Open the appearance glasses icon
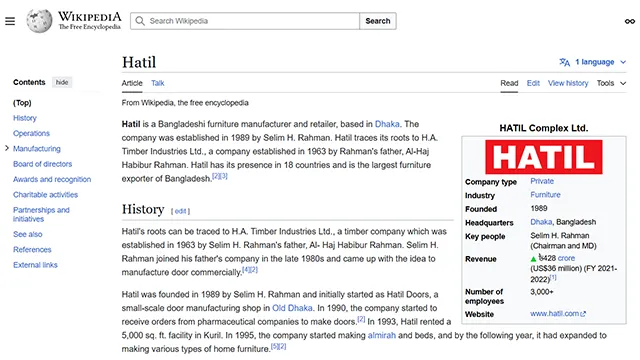640x360 pixels. pos(630,21)
